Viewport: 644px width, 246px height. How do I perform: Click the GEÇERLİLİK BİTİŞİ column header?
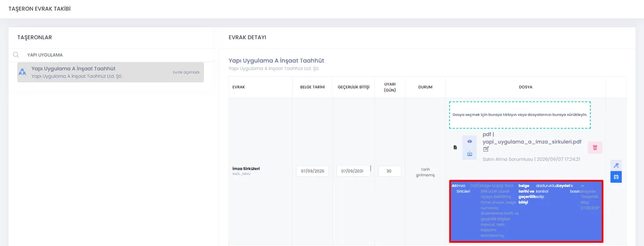click(x=354, y=87)
